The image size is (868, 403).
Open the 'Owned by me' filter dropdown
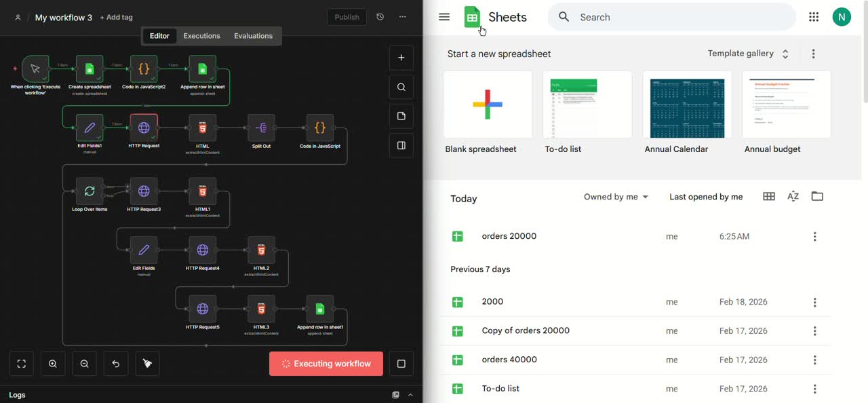tap(616, 197)
